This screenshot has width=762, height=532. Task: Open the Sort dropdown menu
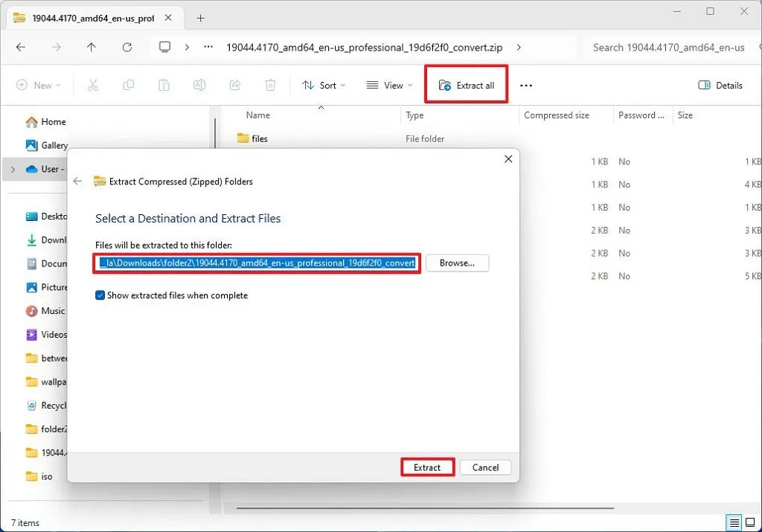click(x=324, y=85)
